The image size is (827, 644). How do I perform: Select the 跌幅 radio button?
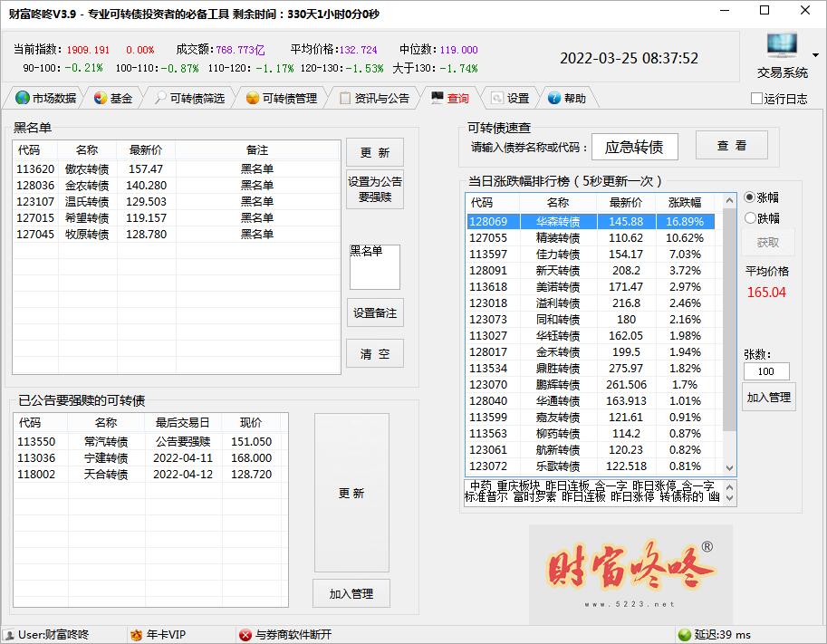[749, 217]
